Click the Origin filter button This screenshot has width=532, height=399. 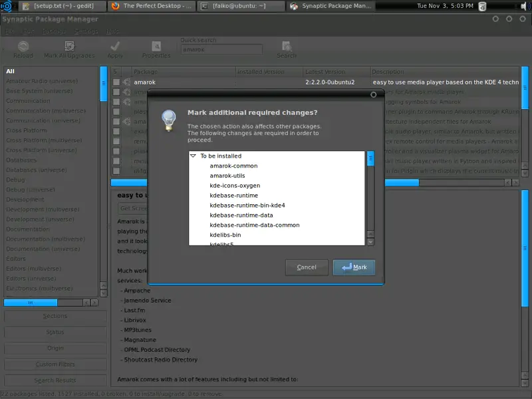55,348
